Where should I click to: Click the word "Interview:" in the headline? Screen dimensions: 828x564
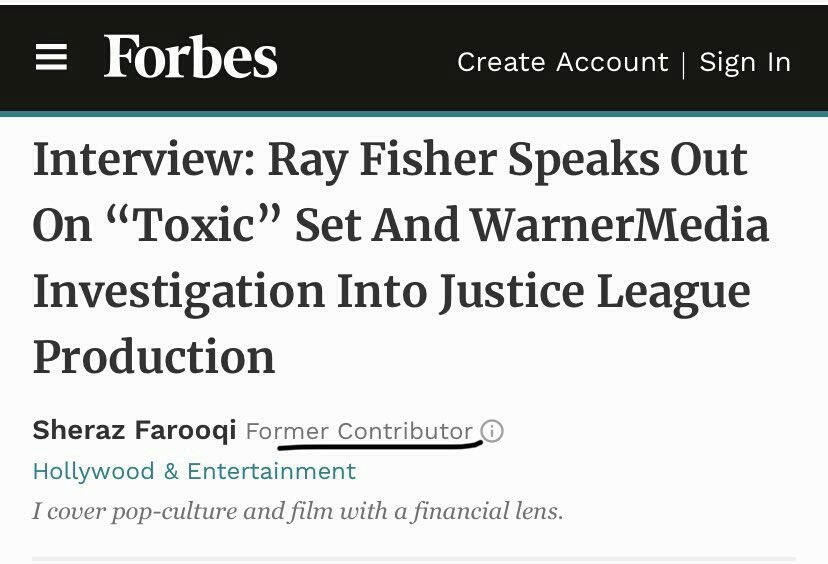pos(140,161)
